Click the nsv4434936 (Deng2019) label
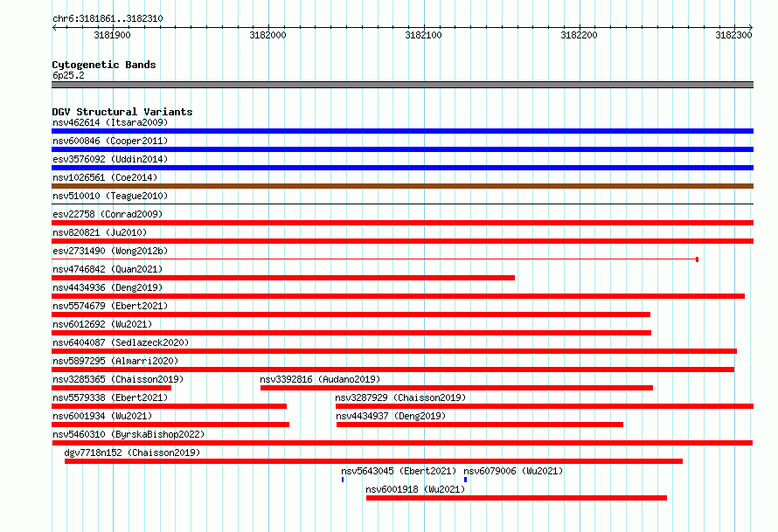This screenshot has height=532, width=778. (108, 287)
